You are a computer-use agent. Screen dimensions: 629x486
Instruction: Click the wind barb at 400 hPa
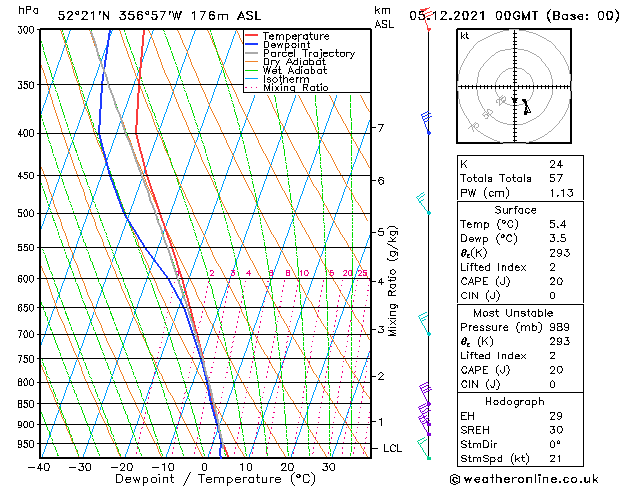(426, 123)
